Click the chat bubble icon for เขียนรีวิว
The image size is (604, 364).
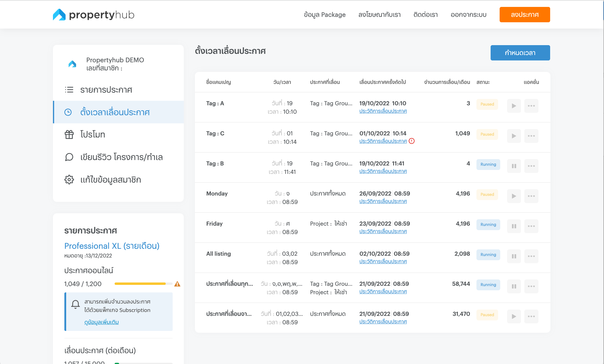point(69,157)
